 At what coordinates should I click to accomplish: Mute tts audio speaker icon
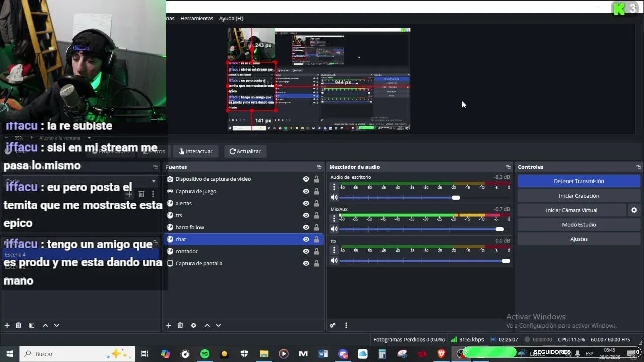point(334,261)
